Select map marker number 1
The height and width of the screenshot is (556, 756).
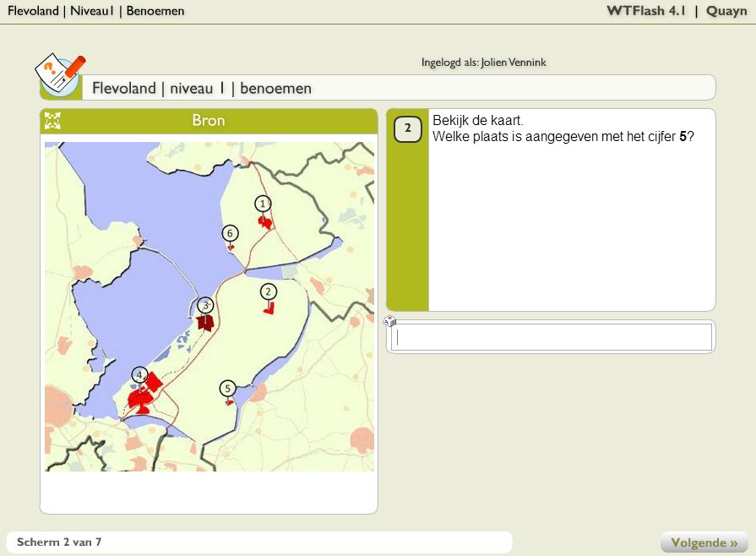(x=264, y=204)
